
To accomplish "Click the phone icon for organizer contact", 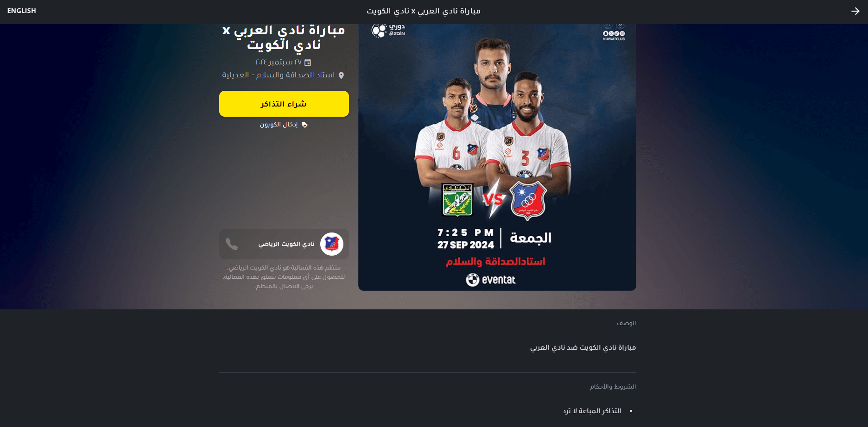I will click(232, 244).
